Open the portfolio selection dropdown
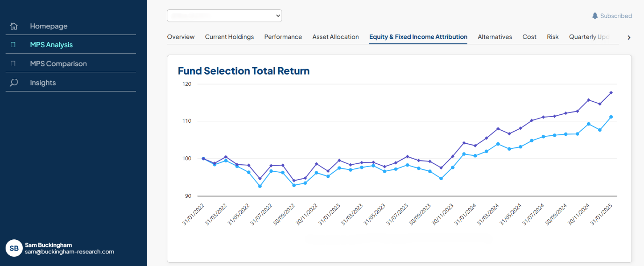Screen dimensions: 644x266 coord(224,16)
